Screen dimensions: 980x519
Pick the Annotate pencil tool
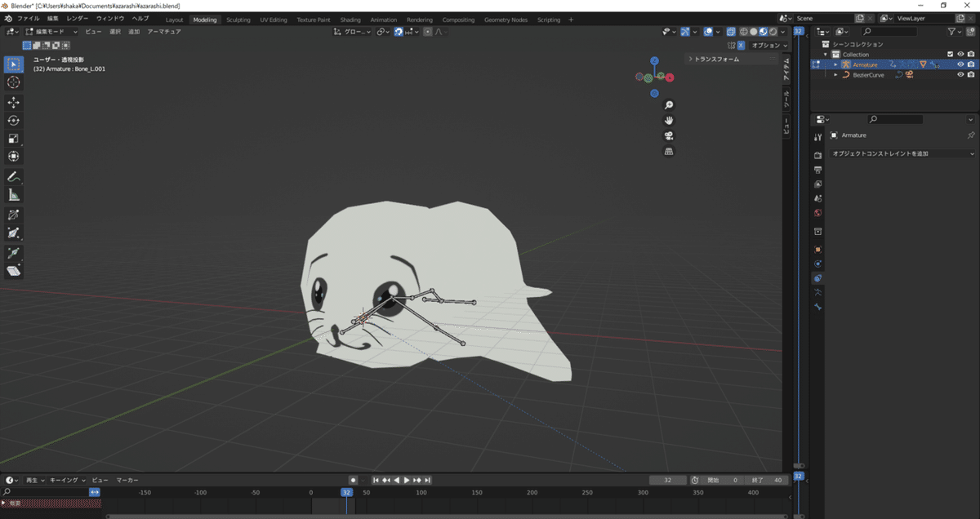(x=14, y=176)
